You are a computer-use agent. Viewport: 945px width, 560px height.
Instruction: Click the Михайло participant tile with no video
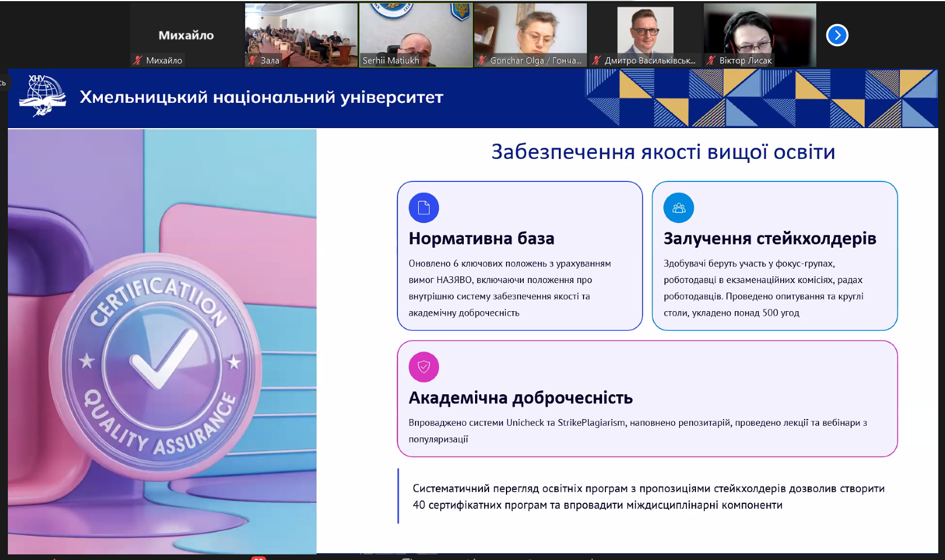186,35
